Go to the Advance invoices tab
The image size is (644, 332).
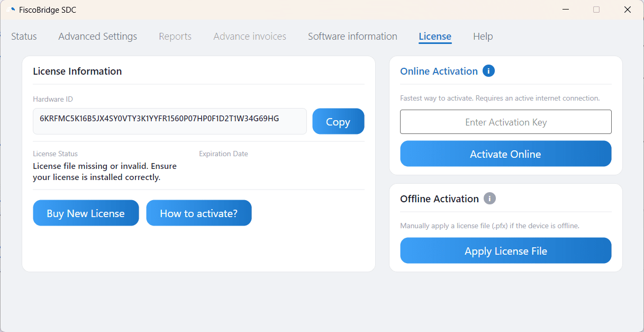point(250,37)
